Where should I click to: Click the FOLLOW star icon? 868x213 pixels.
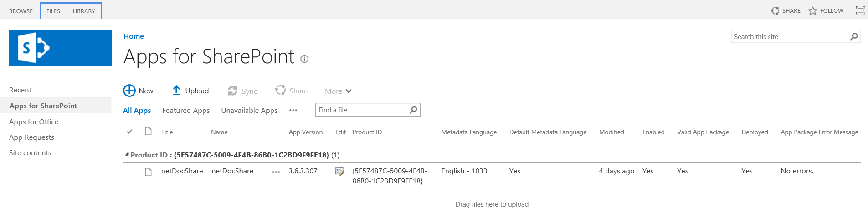(x=812, y=10)
